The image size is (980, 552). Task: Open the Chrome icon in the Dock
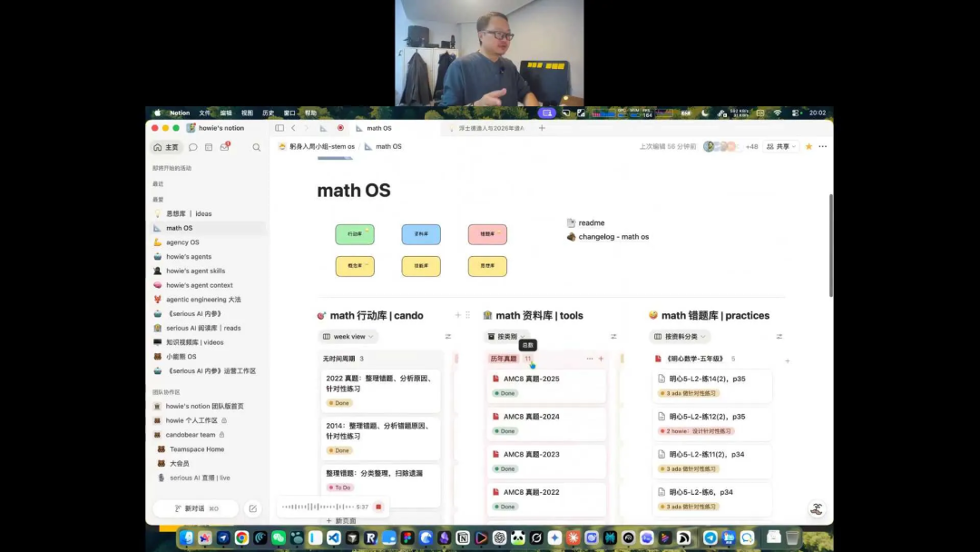pos(242,537)
